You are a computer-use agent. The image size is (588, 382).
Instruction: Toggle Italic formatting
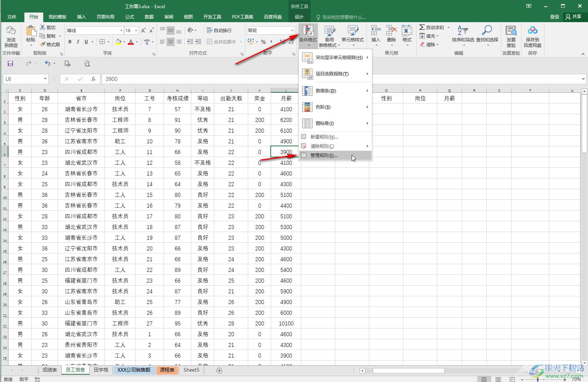(78, 42)
